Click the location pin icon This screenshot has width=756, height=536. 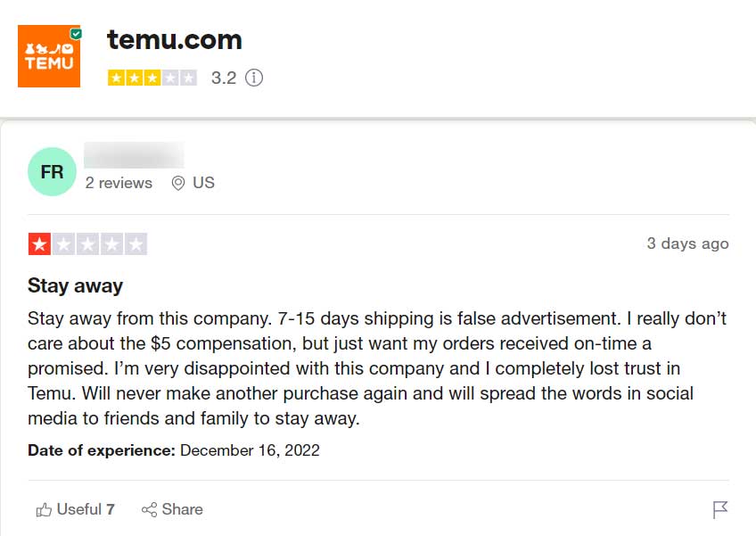[x=178, y=183]
